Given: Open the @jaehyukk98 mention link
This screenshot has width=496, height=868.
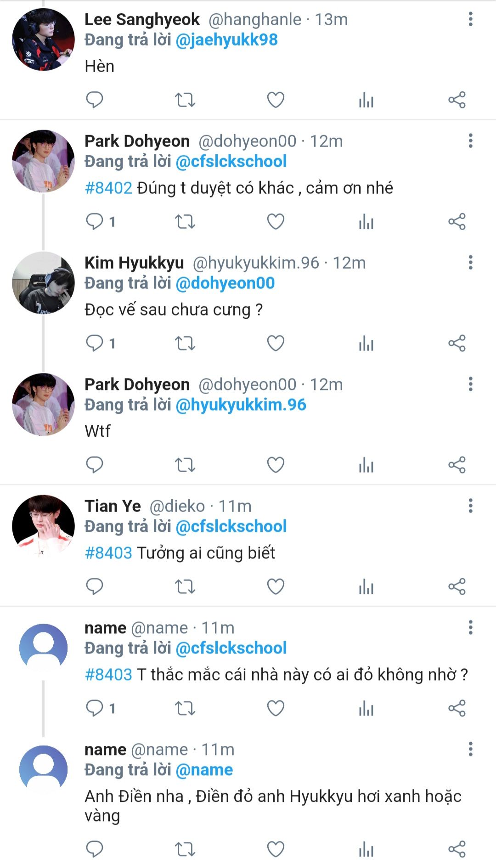Looking at the screenshot, I should [227, 40].
